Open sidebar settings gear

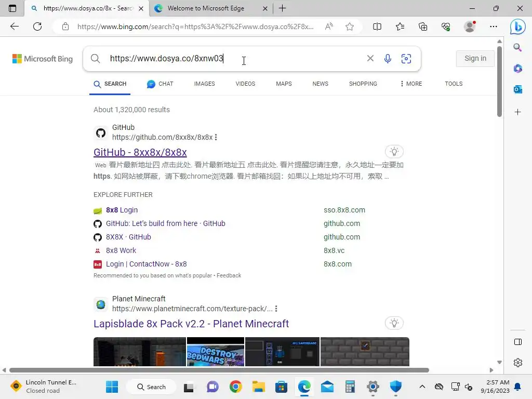point(518,362)
